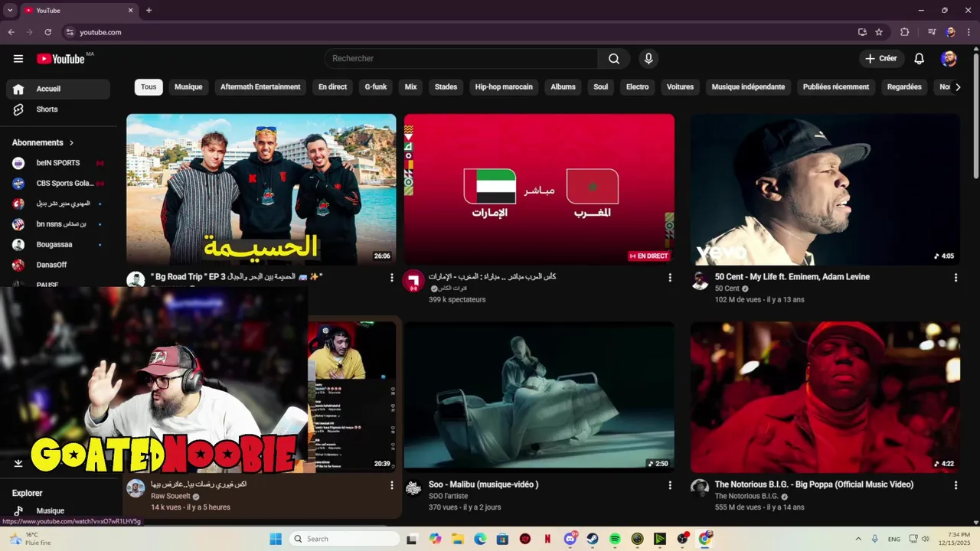Open the 50 Cent channel name link
The height and width of the screenshot is (551, 980).
pos(727,289)
